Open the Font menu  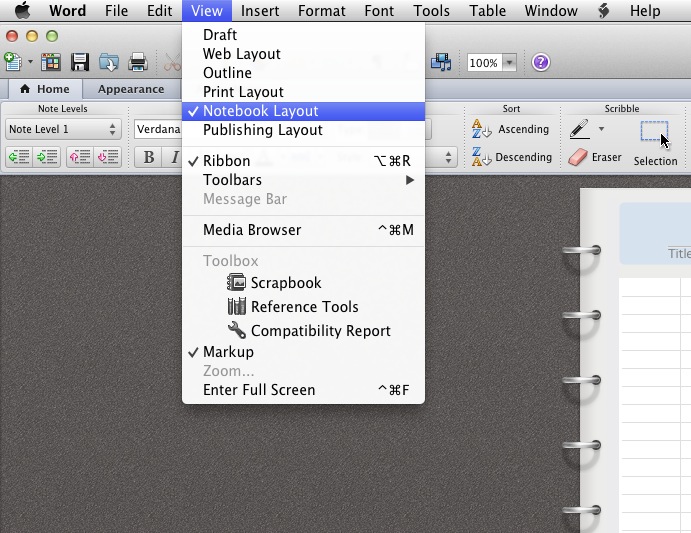click(x=379, y=11)
